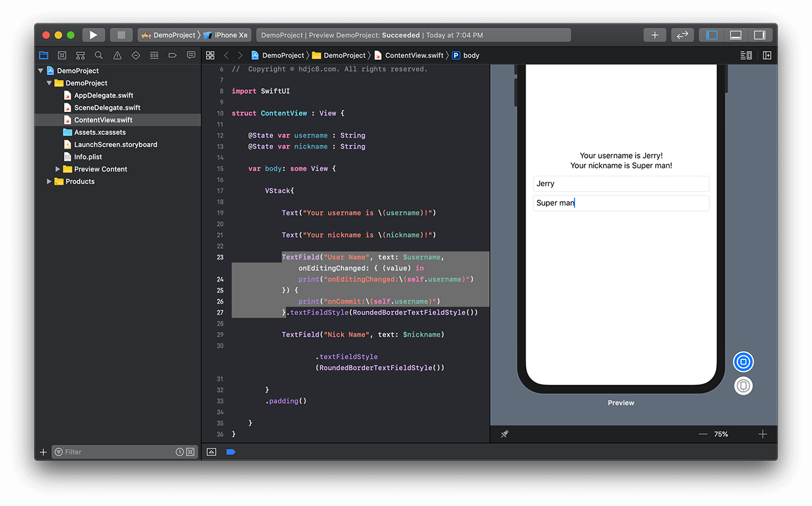Click the Preview label under the device
This screenshot has height=506, width=812.
pyautogui.click(x=621, y=403)
